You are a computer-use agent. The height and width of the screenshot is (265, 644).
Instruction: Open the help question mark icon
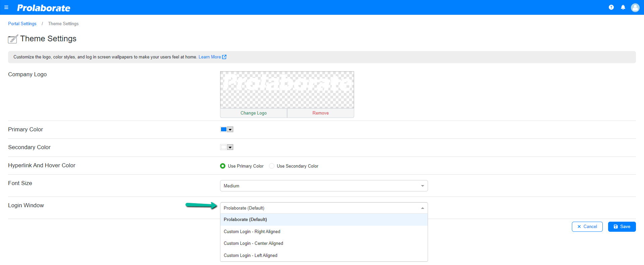(611, 7)
